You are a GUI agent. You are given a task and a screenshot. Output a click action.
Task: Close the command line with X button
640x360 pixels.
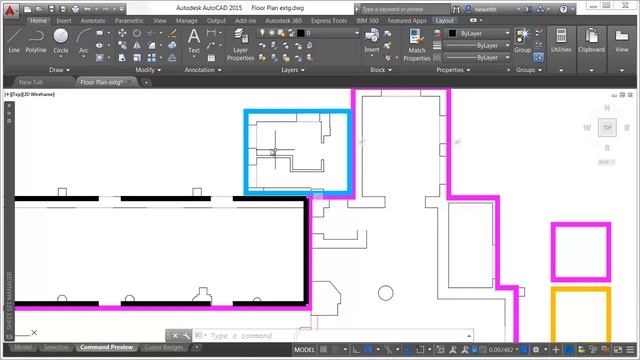pyautogui.click(x=175, y=336)
